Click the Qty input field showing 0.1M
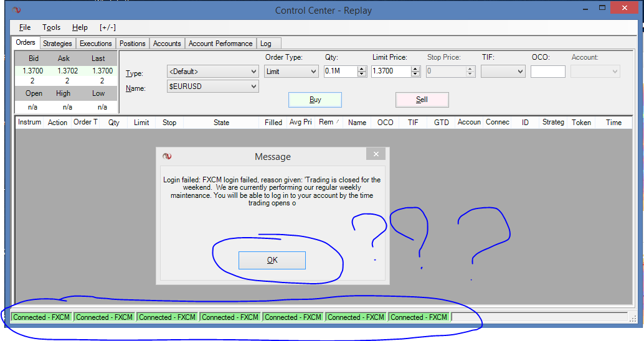Image resolution: width=644 pixels, height=341 pixels. [x=341, y=72]
